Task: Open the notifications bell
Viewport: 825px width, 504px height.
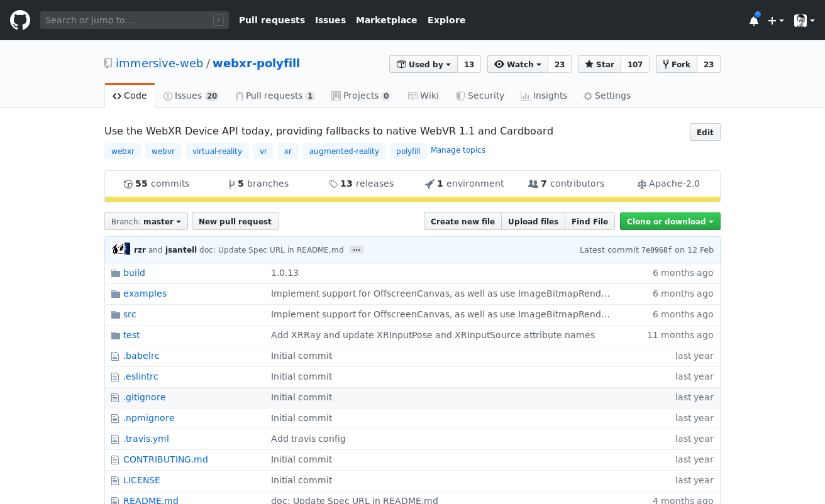Action: 753,21
